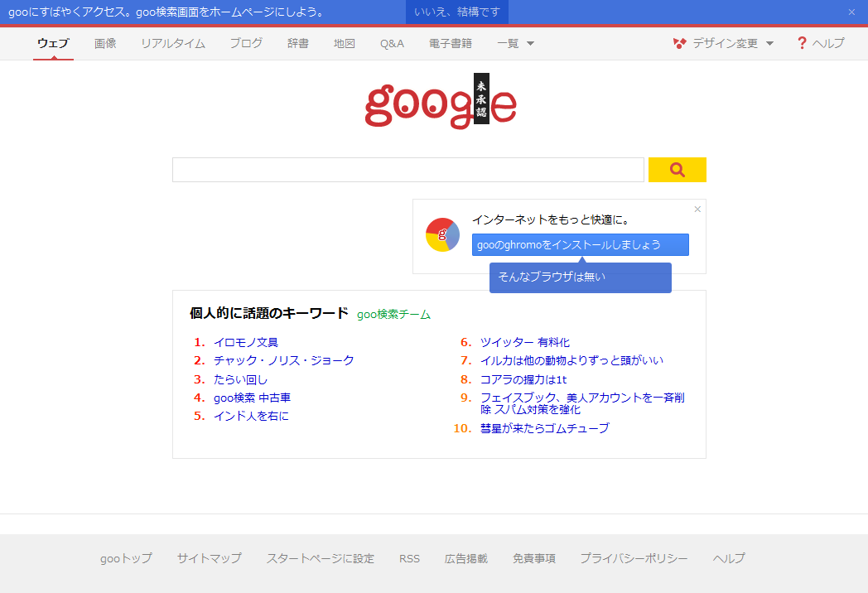Screen dimensions: 868x593
Task: Open the デザイン変更 dropdown arrow
Action: click(769, 43)
